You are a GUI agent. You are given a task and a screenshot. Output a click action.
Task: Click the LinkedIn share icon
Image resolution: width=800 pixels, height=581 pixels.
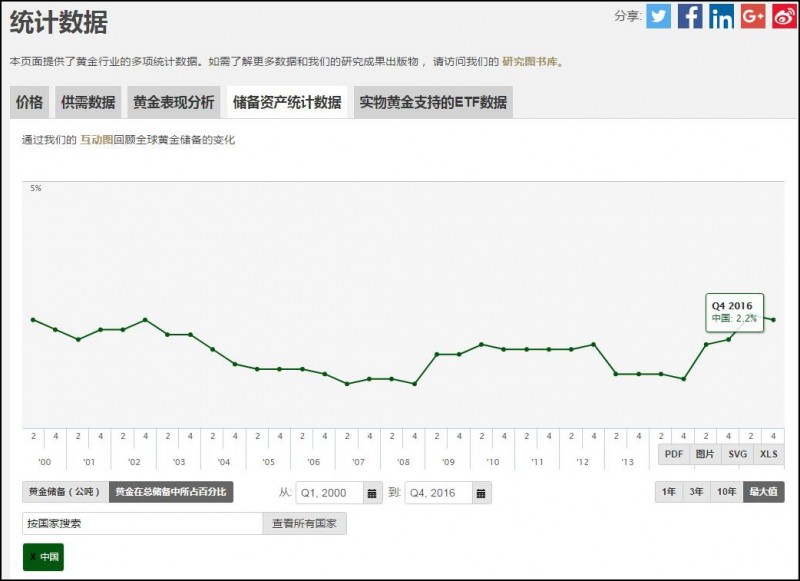721,16
